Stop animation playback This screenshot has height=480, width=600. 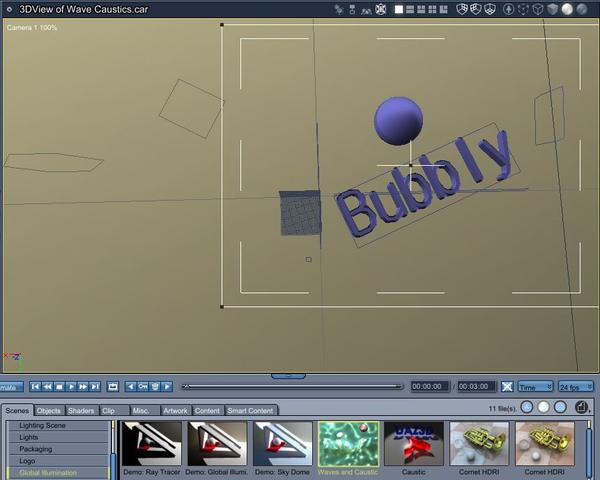(59, 387)
